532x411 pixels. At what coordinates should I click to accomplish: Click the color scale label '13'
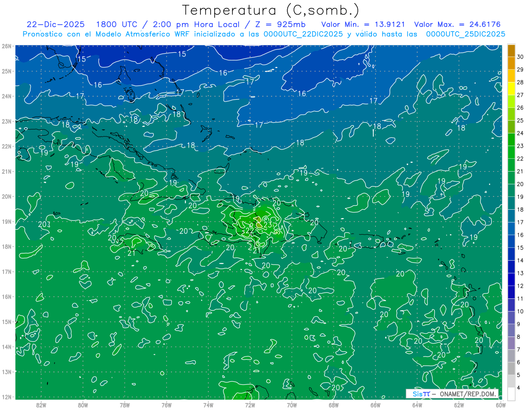click(x=520, y=273)
